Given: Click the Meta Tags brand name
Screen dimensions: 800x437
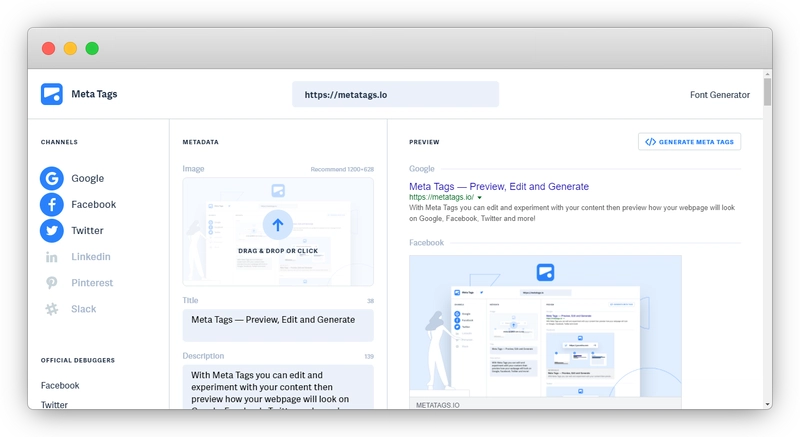Looking at the screenshot, I should [x=94, y=94].
